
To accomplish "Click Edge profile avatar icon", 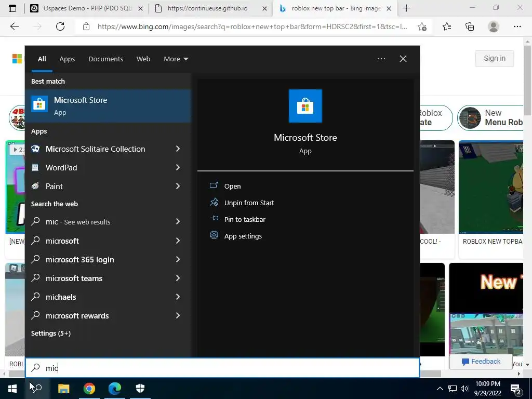I will pyautogui.click(x=494, y=26).
